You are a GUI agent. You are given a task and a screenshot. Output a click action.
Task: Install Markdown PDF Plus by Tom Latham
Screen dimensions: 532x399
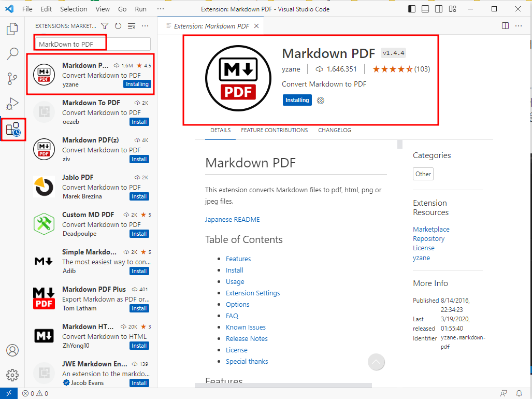pyautogui.click(x=139, y=308)
